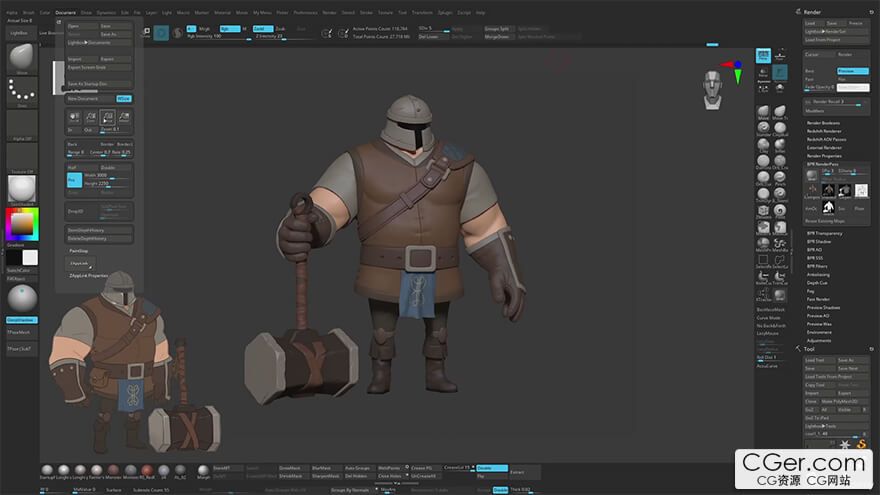The image size is (880, 495).
Task: Click the Export Screen Grab button
Action: click(88, 67)
